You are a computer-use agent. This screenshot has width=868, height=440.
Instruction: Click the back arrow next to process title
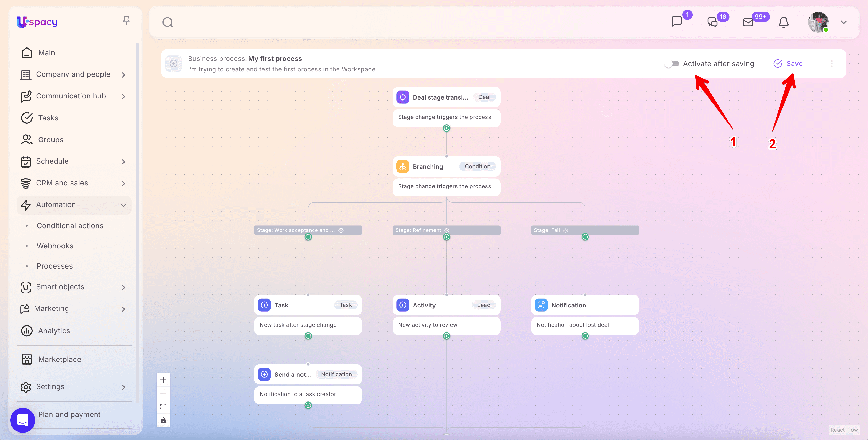click(174, 63)
